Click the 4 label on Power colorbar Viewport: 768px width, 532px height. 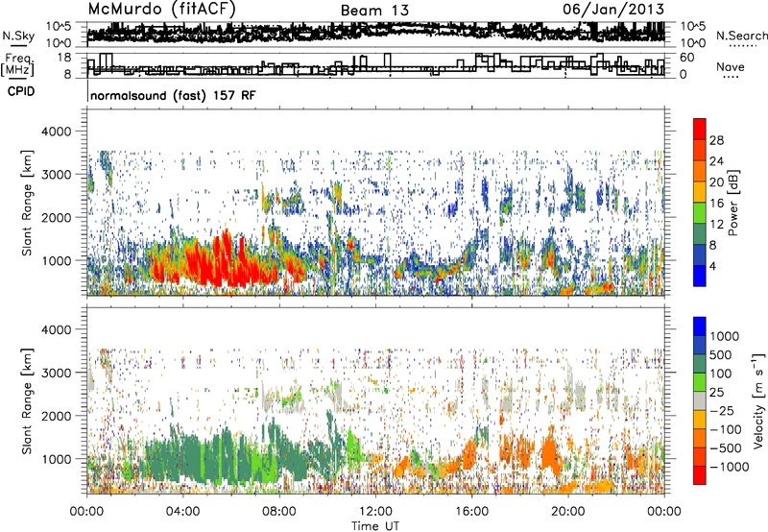(x=712, y=266)
